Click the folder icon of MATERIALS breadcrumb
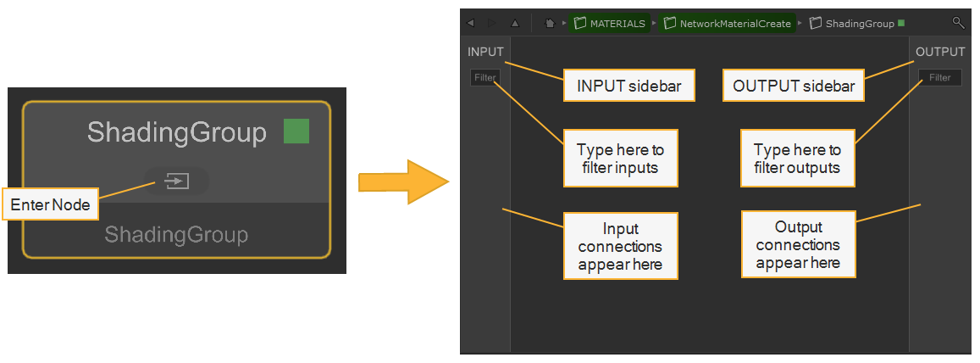Screen dimensions: 980x363 580,24
